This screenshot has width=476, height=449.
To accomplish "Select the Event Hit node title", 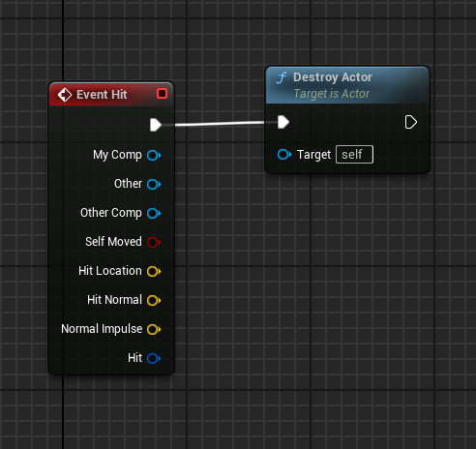I will point(102,95).
